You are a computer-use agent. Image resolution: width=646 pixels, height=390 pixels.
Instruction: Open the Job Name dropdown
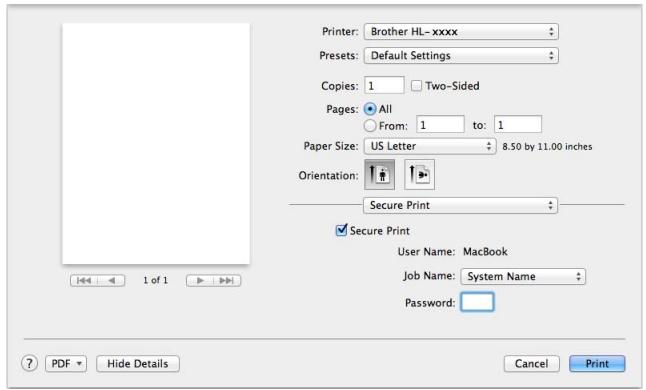(x=523, y=276)
